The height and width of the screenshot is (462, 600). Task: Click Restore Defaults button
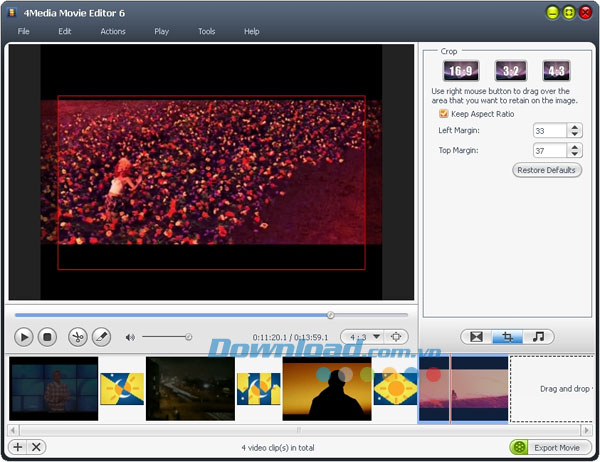[546, 171]
